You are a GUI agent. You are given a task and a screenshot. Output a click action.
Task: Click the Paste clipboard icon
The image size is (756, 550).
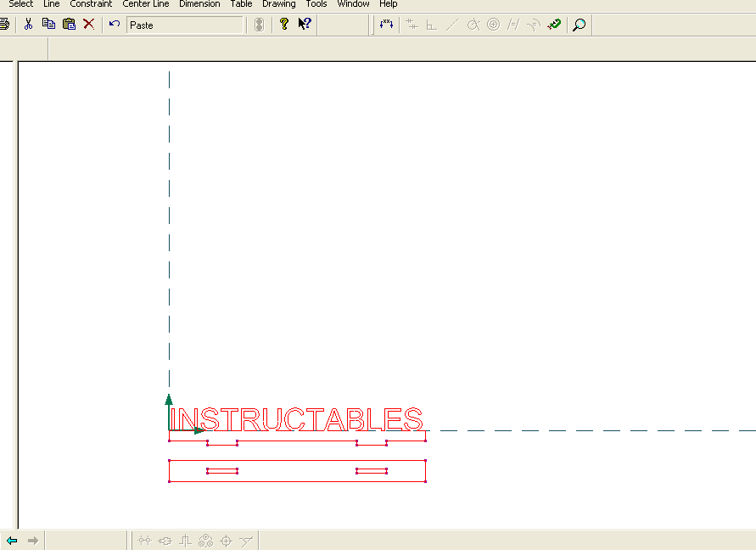[69, 24]
